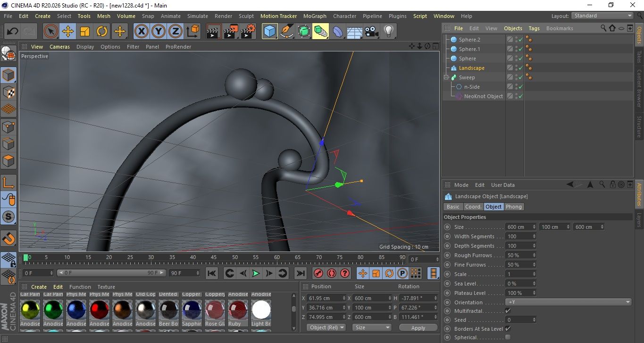Select the Light Br white material
The image size is (644, 343).
(261, 310)
